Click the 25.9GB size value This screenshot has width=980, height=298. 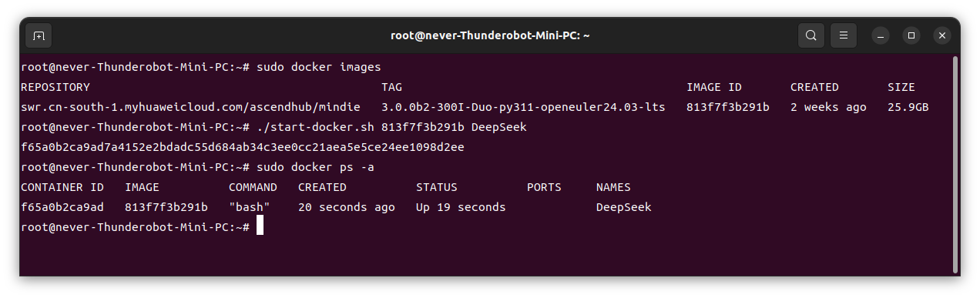click(908, 107)
